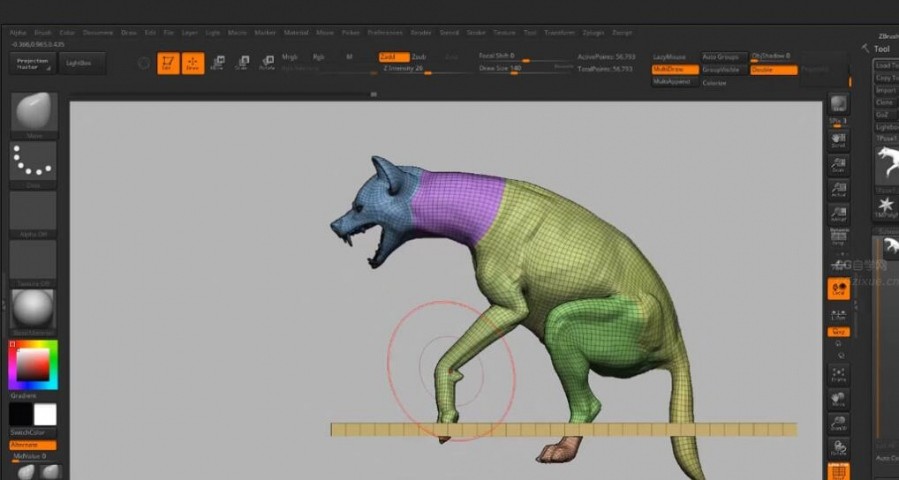Adjust the Focal Shift slider

pyautogui.click(x=526, y=57)
